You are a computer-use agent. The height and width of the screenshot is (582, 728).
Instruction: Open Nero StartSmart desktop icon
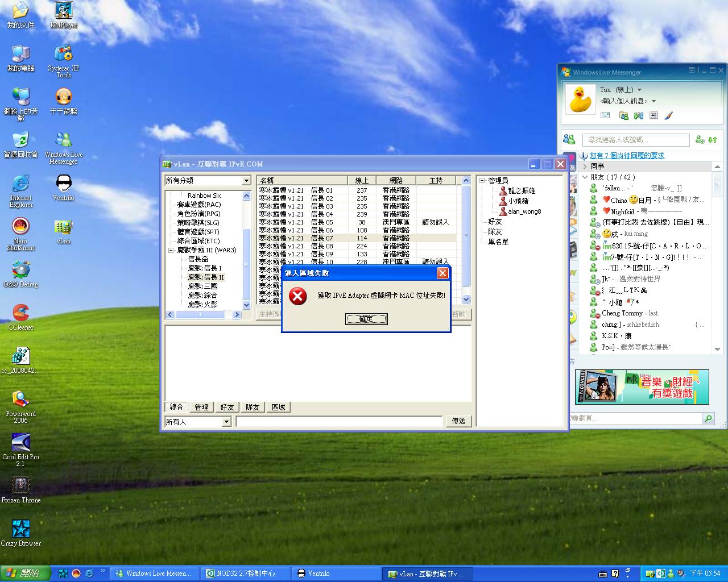pos(20,227)
